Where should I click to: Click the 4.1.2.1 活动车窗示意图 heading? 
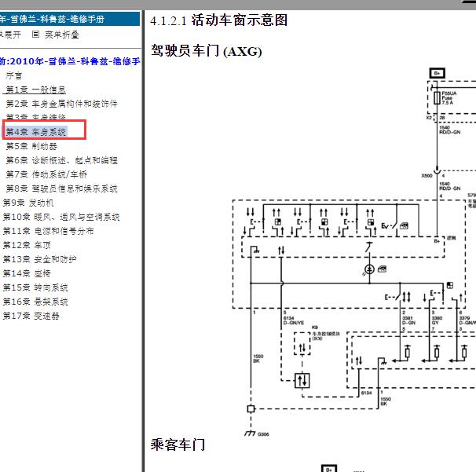click(x=218, y=20)
